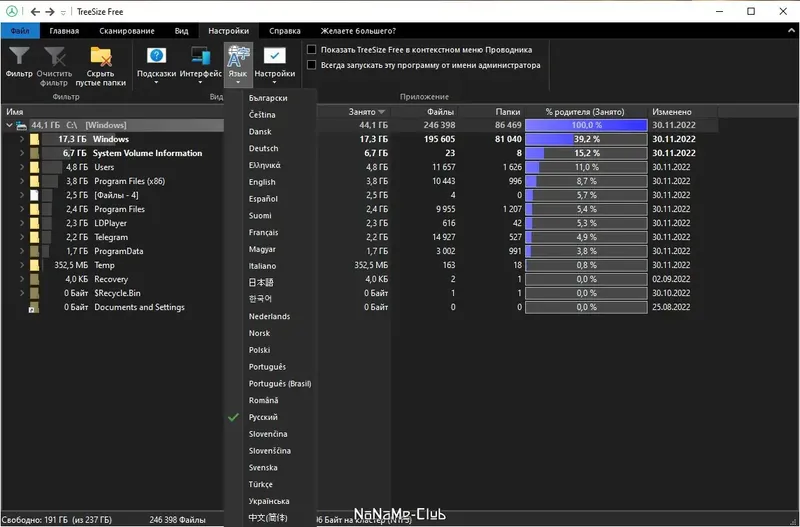The image size is (800, 527).
Task: Click the $Recycle.Bin folder icon
Action: pos(34,293)
